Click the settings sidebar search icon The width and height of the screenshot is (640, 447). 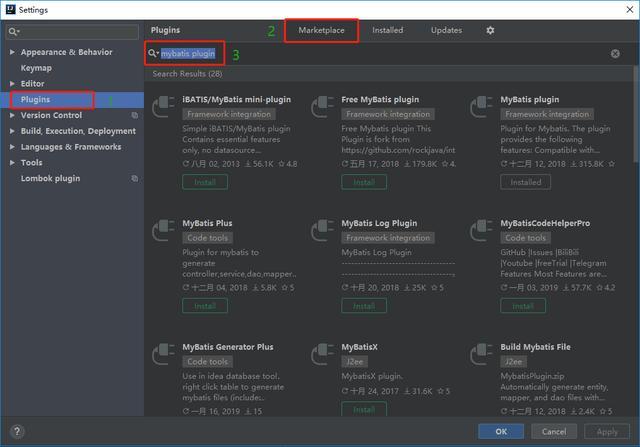click(x=13, y=31)
